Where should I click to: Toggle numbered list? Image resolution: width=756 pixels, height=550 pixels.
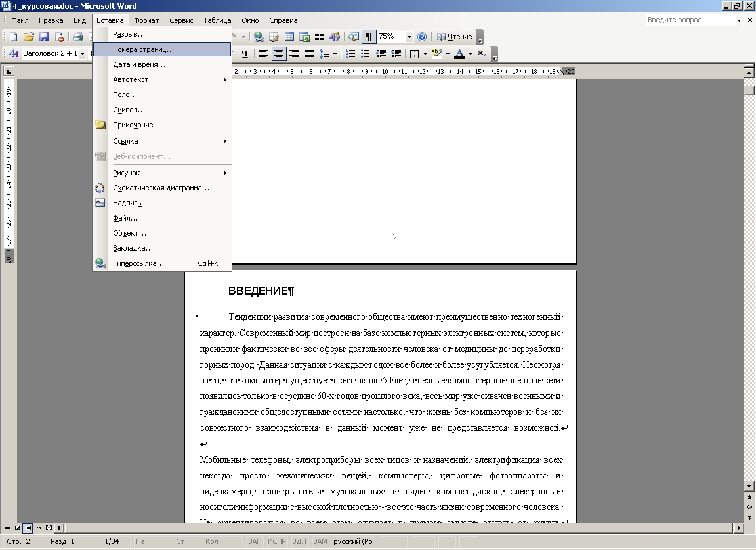[350, 54]
